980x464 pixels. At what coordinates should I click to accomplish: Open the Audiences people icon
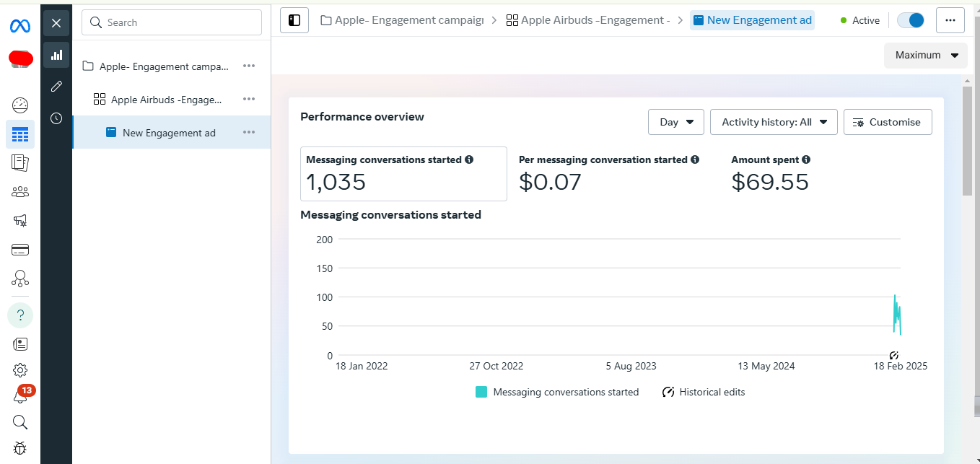point(20,192)
